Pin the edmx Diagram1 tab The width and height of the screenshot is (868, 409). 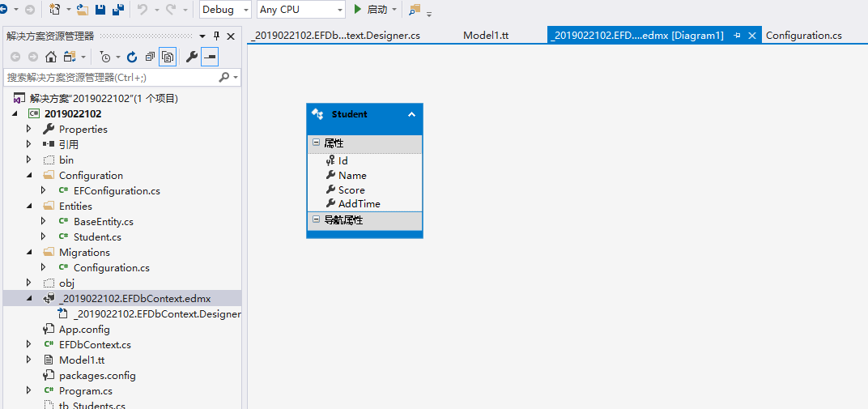[737, 36]
